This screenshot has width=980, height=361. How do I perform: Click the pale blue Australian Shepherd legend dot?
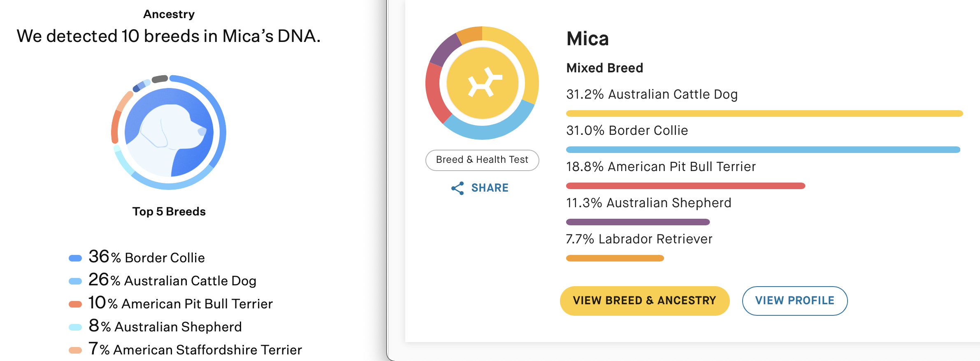click(x=75, y=327)
